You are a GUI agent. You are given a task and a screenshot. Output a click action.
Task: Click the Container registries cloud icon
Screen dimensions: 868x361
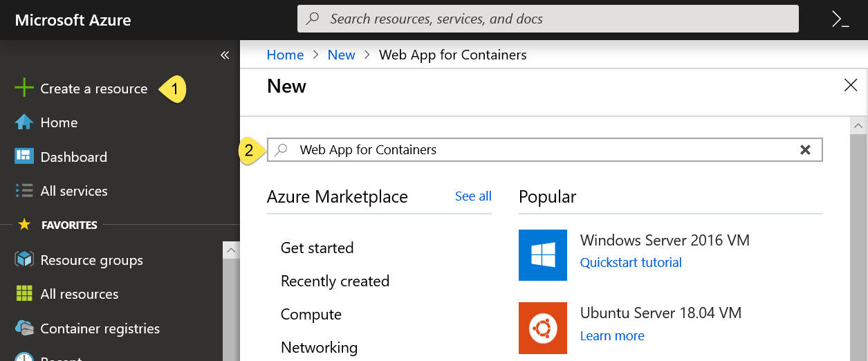pyautogui.click(x=24, y=328)
